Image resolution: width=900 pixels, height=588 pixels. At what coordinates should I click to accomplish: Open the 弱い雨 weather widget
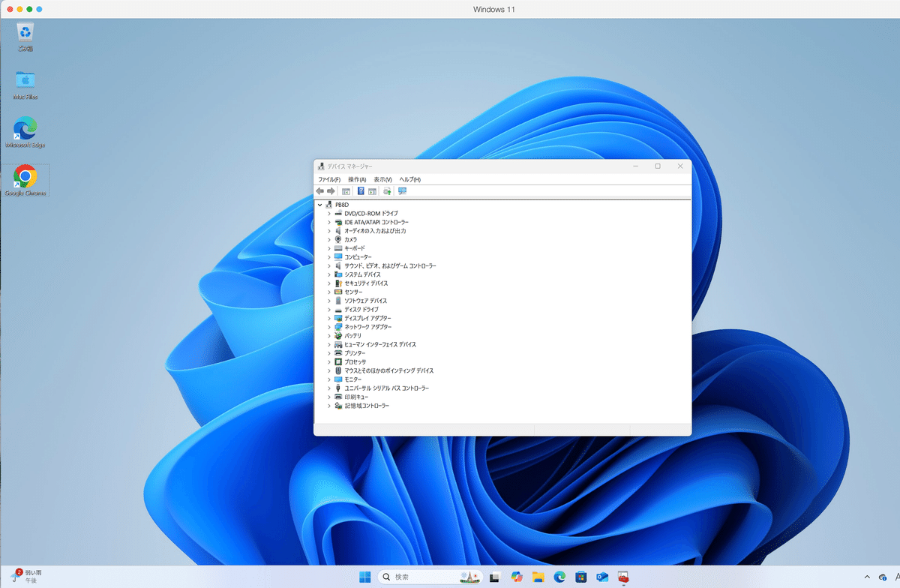pos(25,577)
